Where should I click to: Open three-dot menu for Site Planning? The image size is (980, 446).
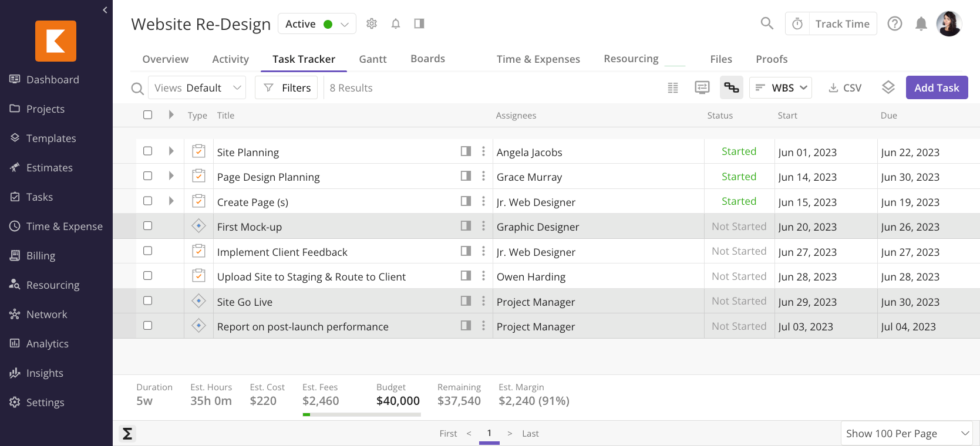click(483, 151)
